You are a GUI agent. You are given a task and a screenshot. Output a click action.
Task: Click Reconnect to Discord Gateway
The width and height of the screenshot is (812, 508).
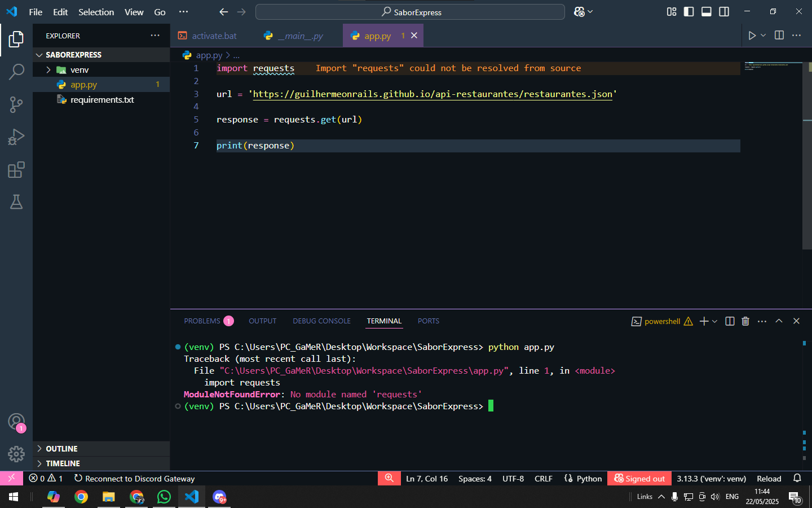[x=134, y=478]
